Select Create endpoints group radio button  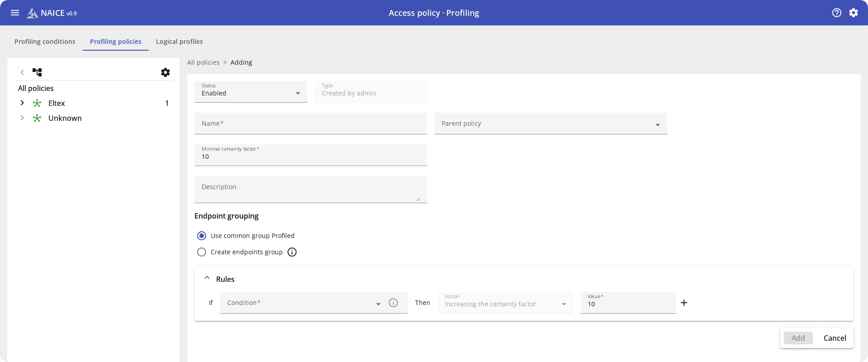coord(202,252)
